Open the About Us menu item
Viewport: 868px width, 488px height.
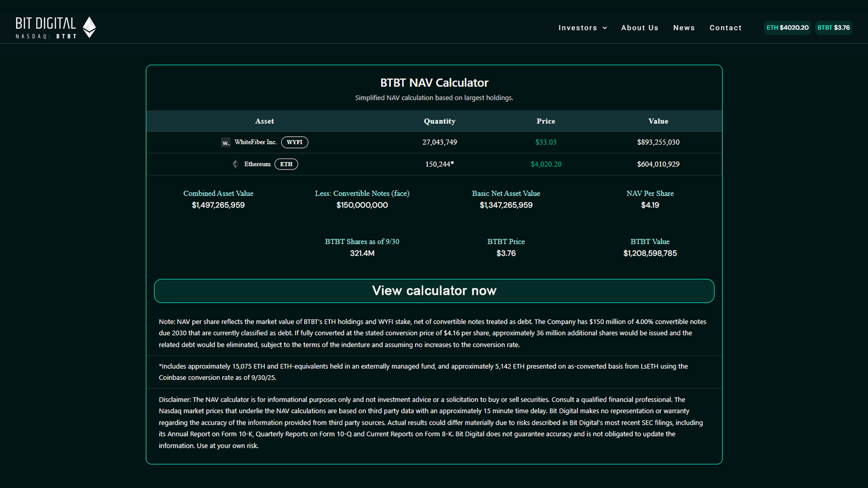tap(640, 28)
